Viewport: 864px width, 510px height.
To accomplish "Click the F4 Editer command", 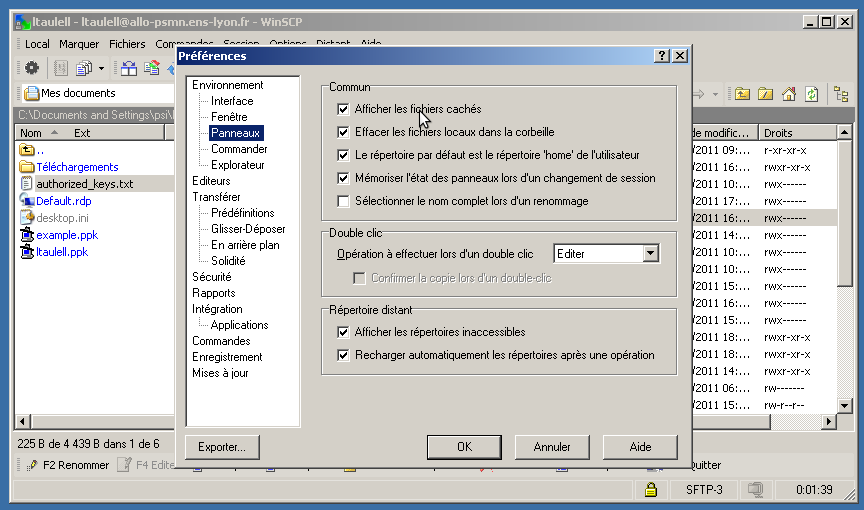I will click(146, 465).
